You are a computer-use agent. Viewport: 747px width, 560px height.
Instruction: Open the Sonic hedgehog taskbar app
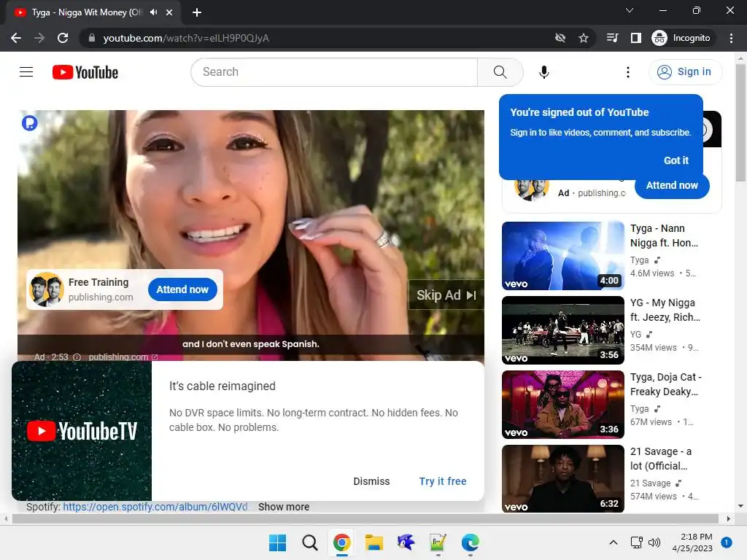pos(406,542)
